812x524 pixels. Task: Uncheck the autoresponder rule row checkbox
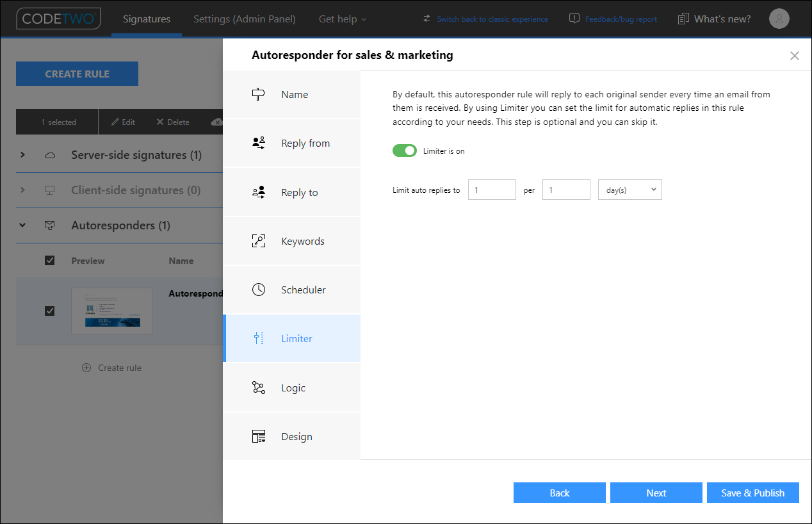click(49, 311)
